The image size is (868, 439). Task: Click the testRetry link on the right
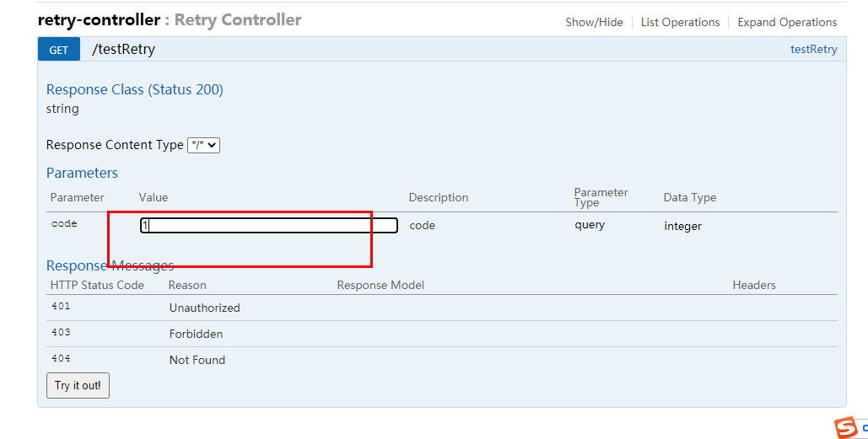pos(813,50)
